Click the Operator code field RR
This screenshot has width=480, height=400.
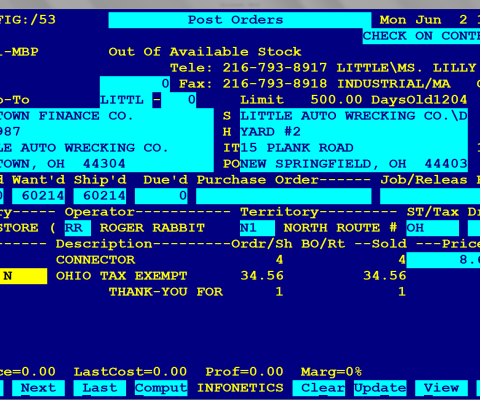click(x=78, y=228)
